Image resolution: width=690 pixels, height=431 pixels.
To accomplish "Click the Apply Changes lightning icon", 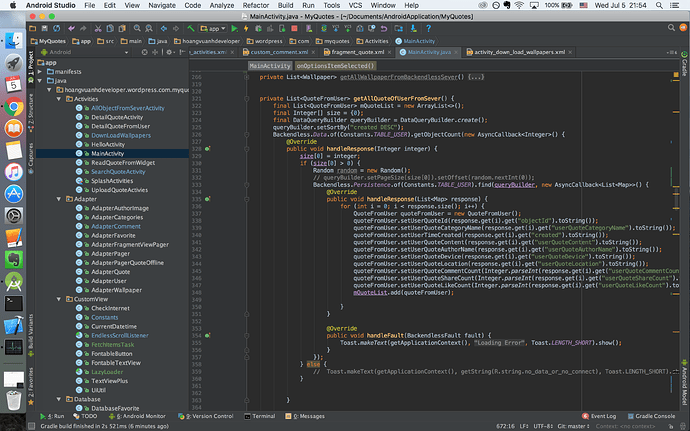I will [246, 28].
